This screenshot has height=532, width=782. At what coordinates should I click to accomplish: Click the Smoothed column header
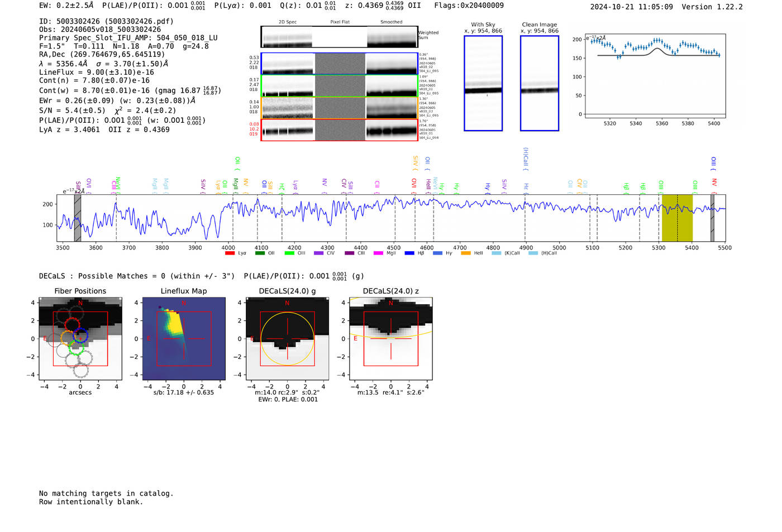tap(391, 22)
